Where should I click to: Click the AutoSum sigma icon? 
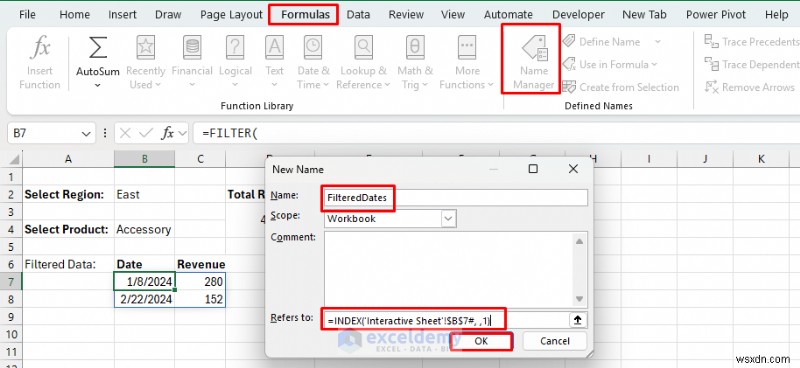[97, 48]
